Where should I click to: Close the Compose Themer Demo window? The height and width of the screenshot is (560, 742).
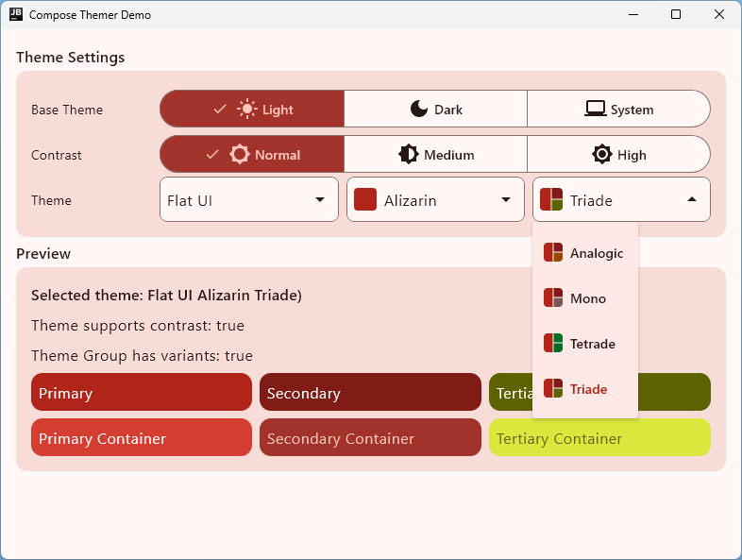(718, 15)
